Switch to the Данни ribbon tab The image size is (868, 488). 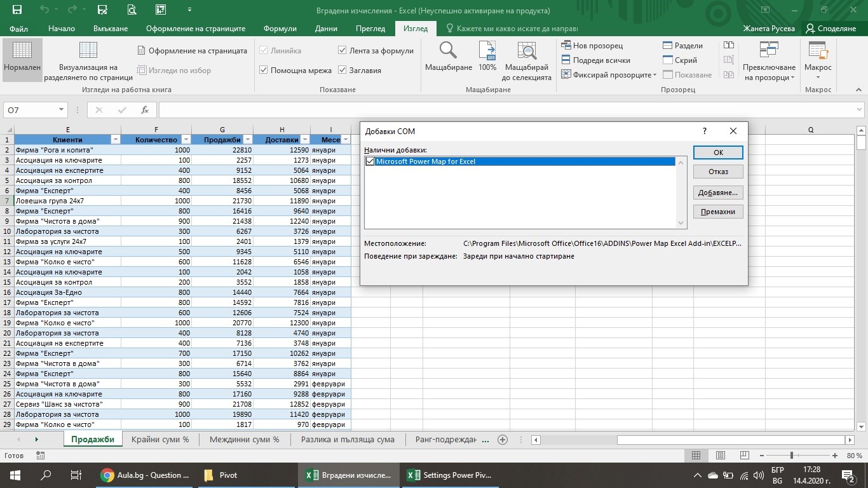tap(326, 28)
